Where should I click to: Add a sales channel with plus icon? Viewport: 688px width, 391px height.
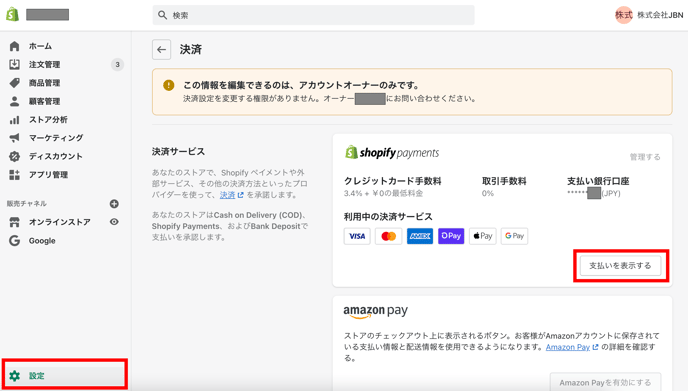(114, 204)
